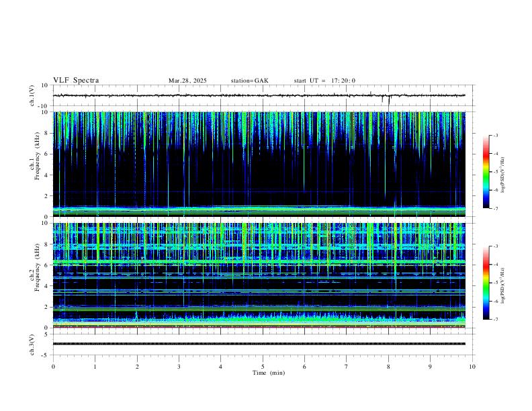The image size is (532, 411).
Task: Click the 6 kHz tick on ch.1 frequency axis
Action: tap(47, 154)
